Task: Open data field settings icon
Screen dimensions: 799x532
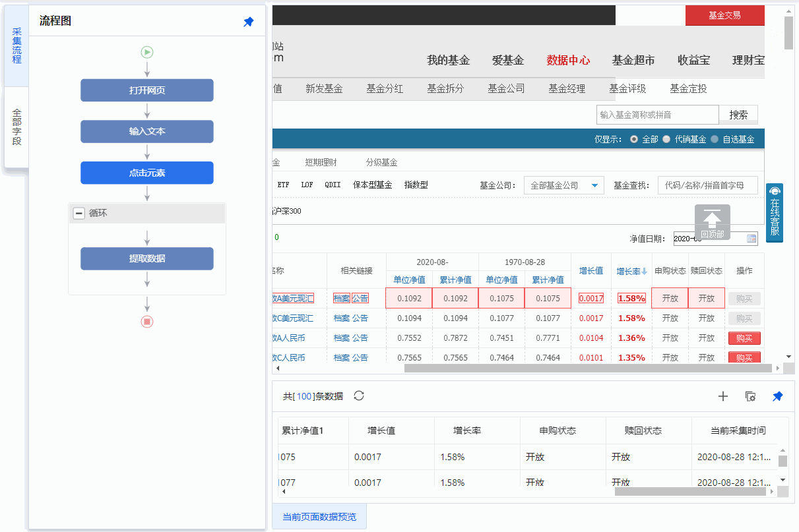Action: (x=750, y=396)
